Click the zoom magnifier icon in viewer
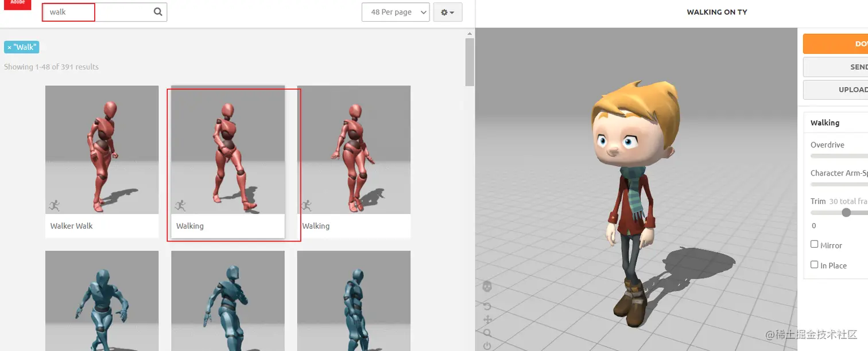This screenshot has width=868, height=351. click(x=487, y=333)
